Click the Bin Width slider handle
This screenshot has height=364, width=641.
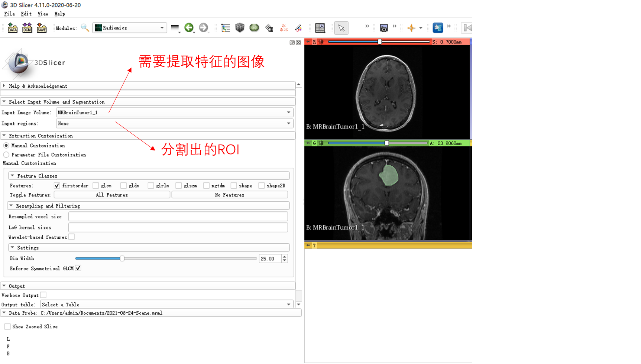(122, 259)
